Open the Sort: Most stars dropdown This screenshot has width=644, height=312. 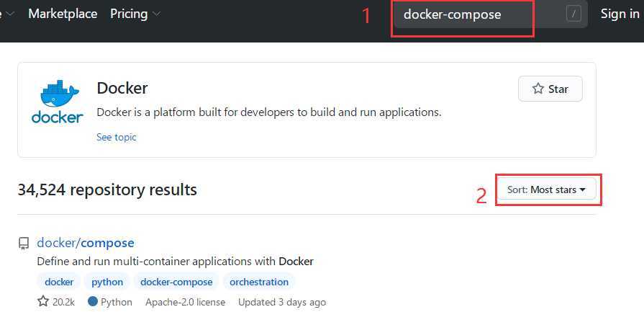point(546,190)
